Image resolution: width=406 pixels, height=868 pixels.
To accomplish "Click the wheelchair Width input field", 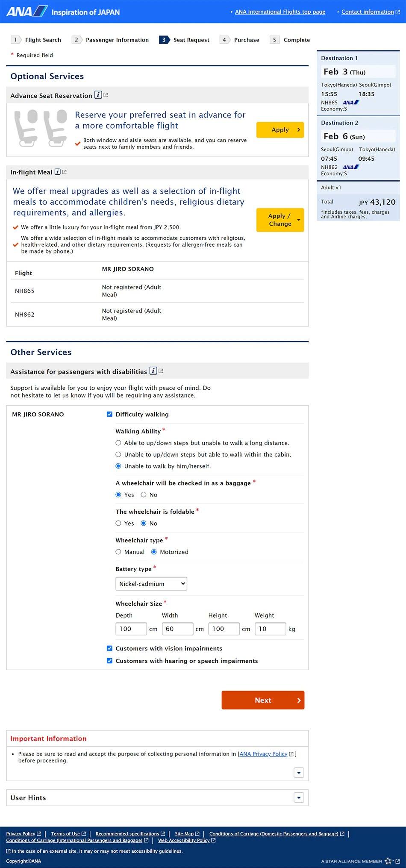I will pyautogui.click(x=177, y=629).
